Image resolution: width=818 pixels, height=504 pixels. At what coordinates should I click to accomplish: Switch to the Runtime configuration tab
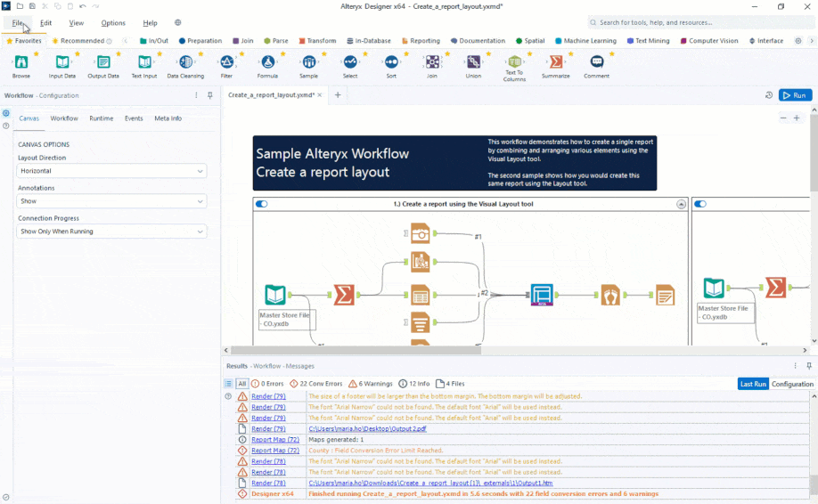click(x=101, y=118)
